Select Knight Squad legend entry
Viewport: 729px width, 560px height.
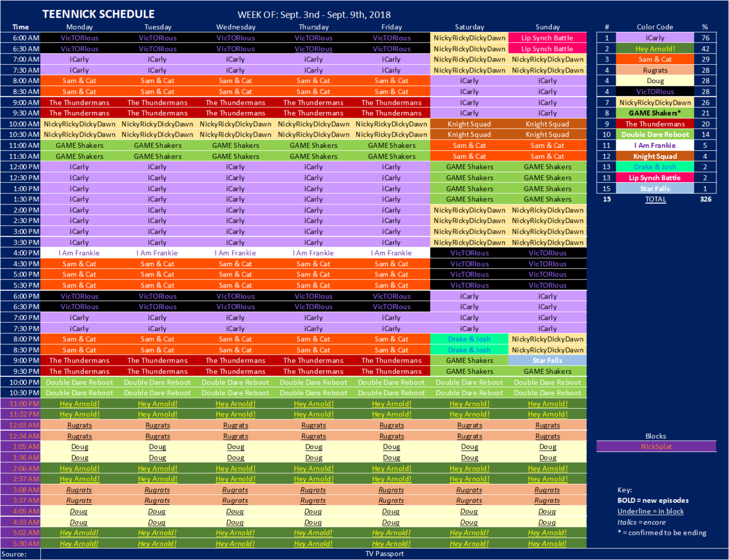tap(655, 156)
